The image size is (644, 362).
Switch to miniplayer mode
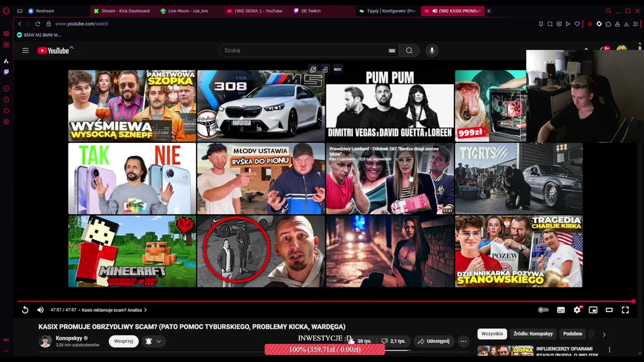593,310
